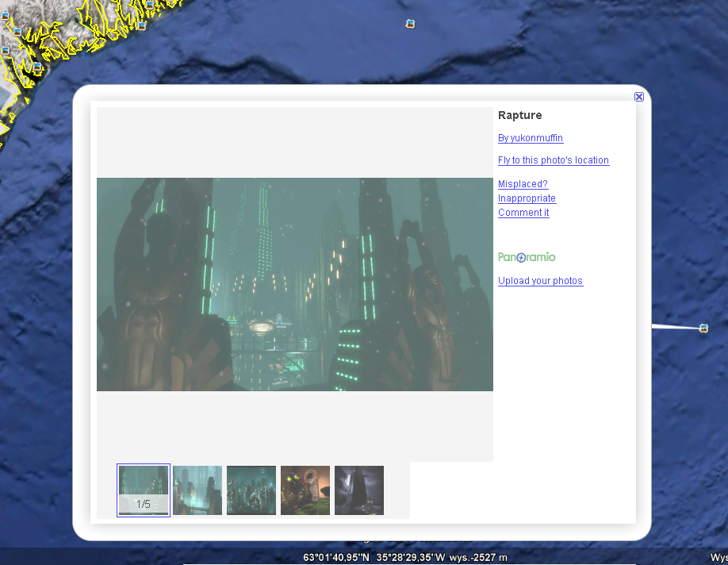This screenshot has width=728, height=565.
Task: Click the lone photo icon in ocean above balloon
Action: point(410,24)
